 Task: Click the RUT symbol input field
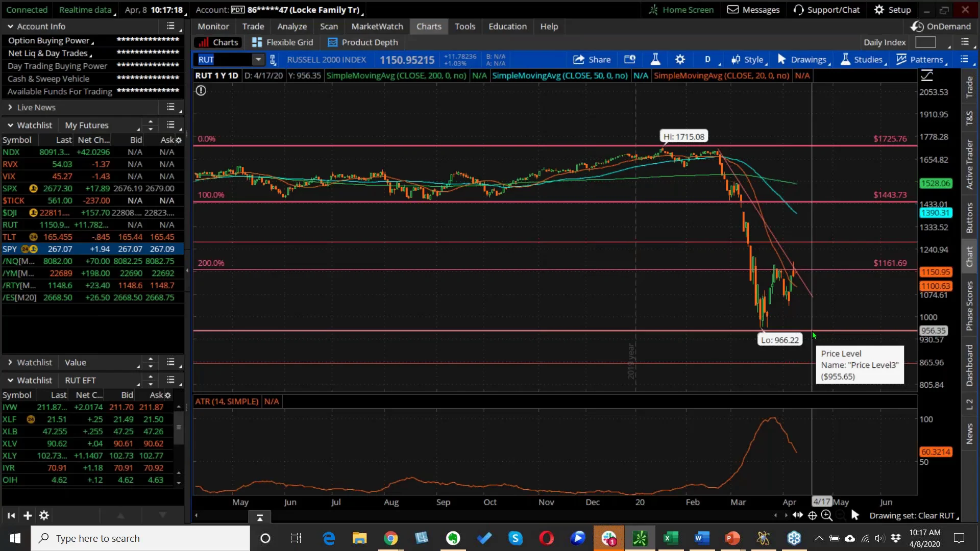pos(224,60)
